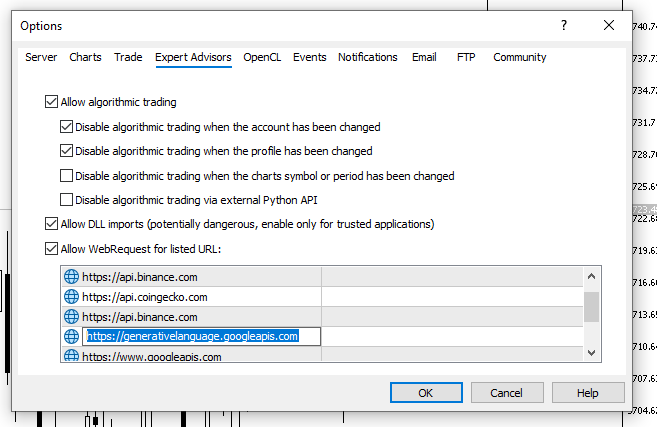Click globe icon beside api.coingecko.com
657x427 pixels.
pyautogui.click(x=71, y=297)
